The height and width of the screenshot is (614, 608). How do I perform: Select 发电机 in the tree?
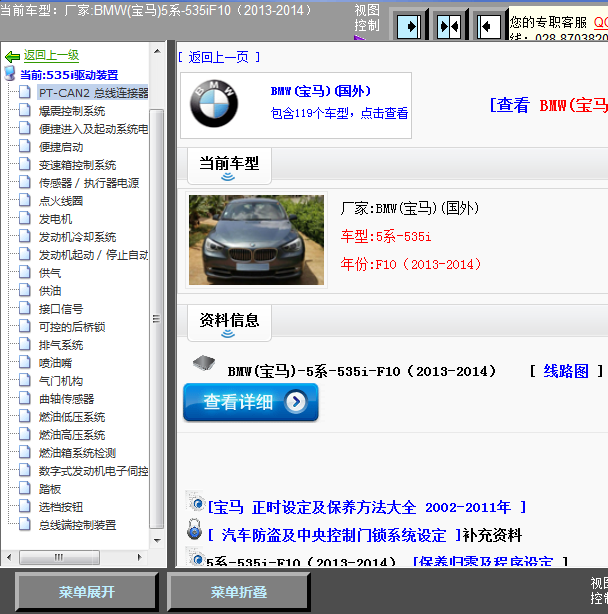(55, 219)
